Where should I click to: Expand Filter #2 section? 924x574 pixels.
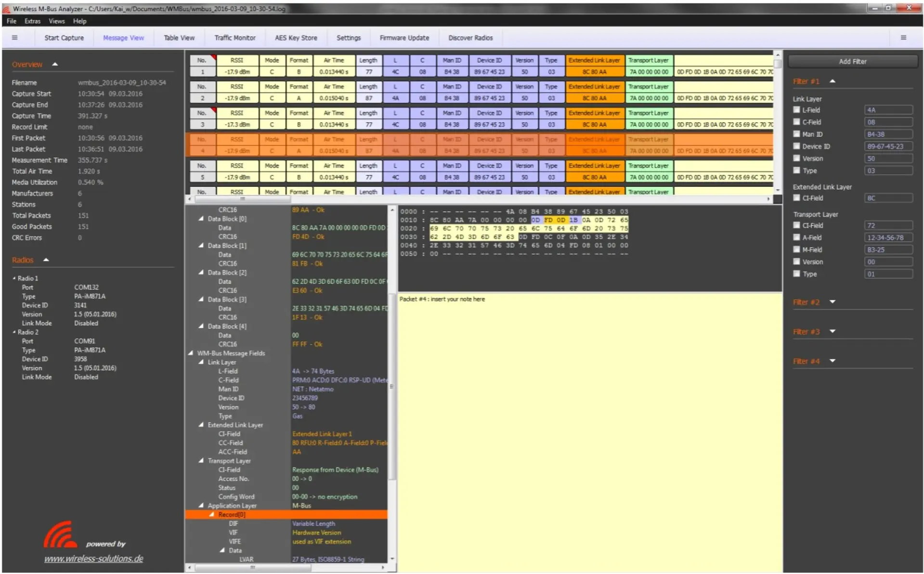833,302
